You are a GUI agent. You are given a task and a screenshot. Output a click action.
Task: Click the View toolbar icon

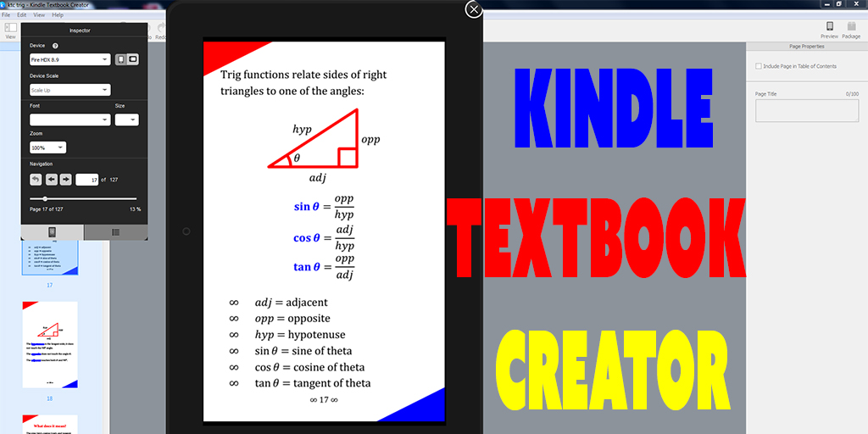coord(10,30)
